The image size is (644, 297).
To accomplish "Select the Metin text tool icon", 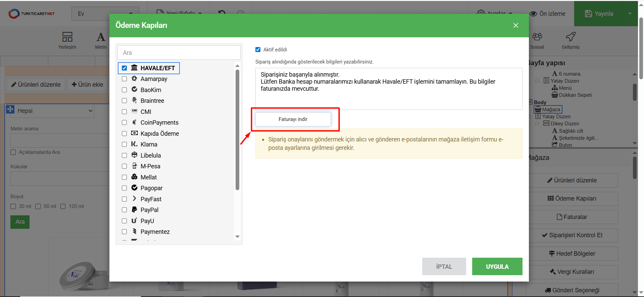I will point(101,37).
